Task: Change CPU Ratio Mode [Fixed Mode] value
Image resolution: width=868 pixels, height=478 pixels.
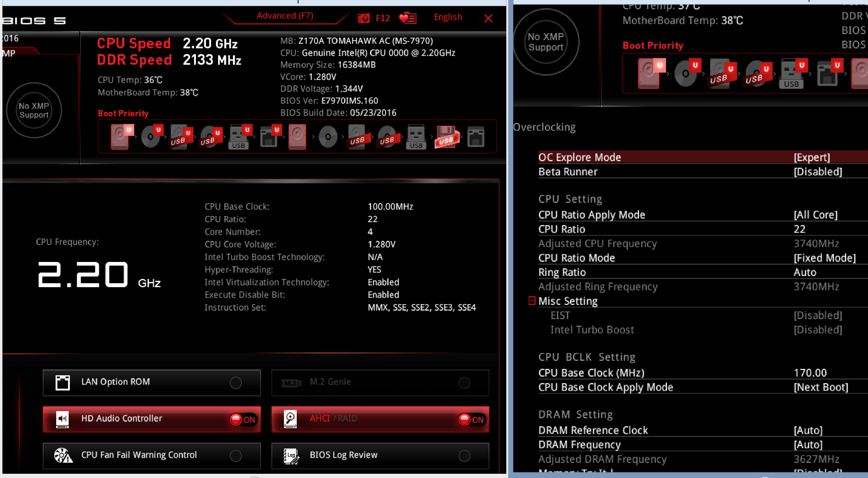Action: pos(824,258)
